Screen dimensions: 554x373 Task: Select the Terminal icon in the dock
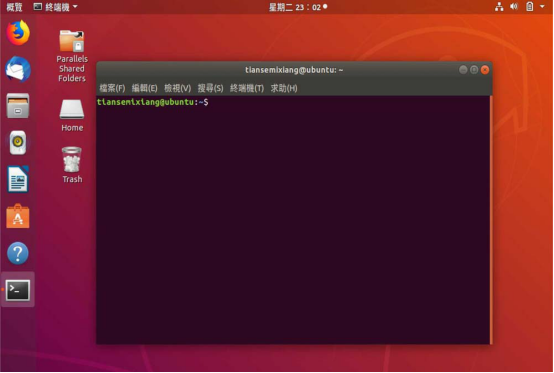(18, 290)
